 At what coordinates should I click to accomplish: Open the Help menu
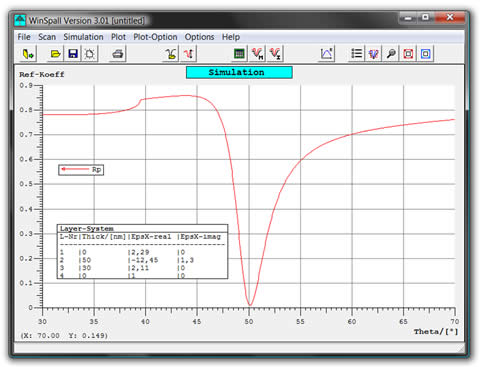click(x=231, y=37)
